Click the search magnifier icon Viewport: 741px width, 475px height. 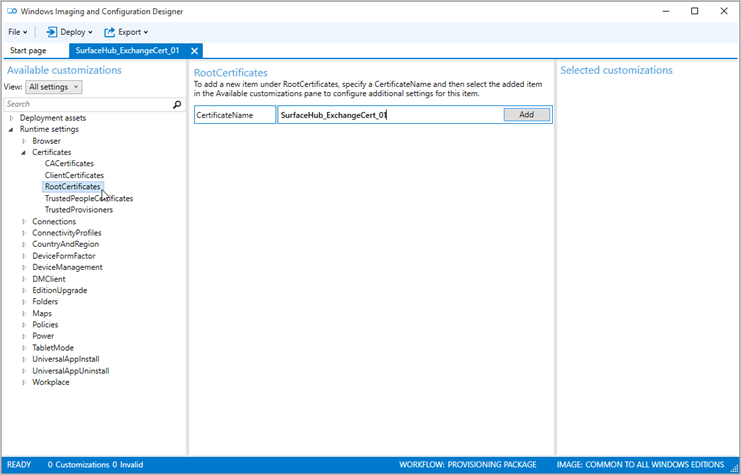point(177,104)
